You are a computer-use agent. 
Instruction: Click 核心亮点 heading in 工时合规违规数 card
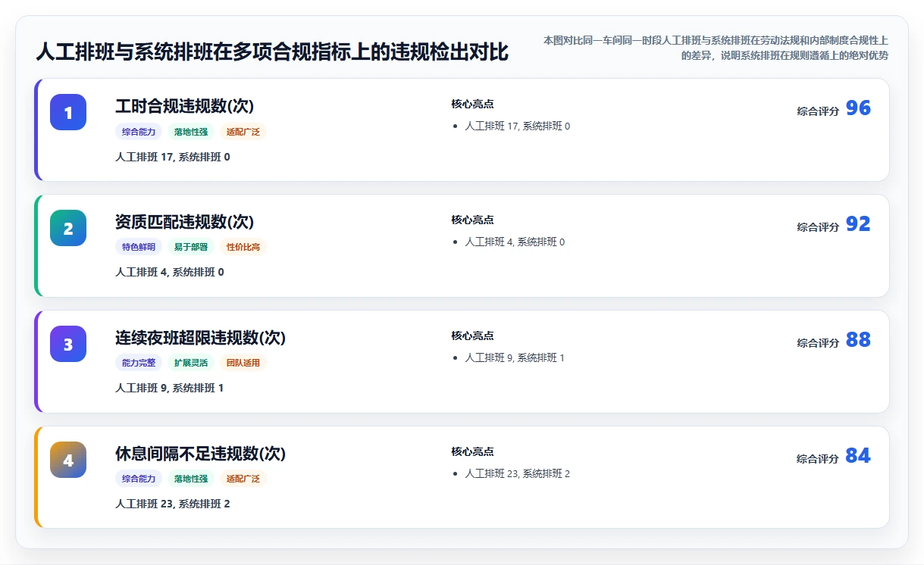coord(472,105)
